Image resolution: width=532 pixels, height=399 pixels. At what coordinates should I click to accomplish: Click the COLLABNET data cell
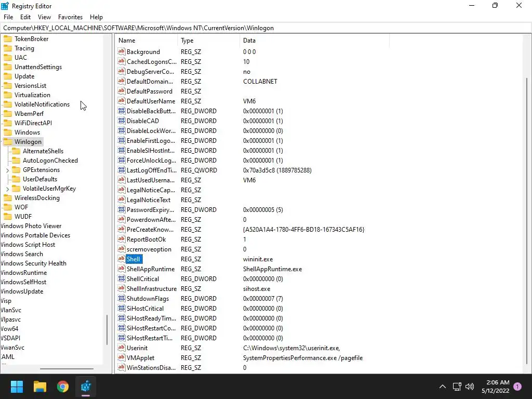[260, 82]
